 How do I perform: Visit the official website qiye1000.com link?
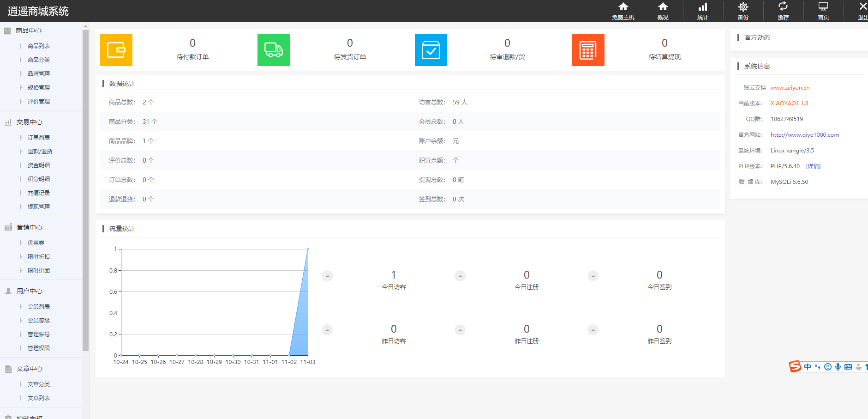(805, 135)
